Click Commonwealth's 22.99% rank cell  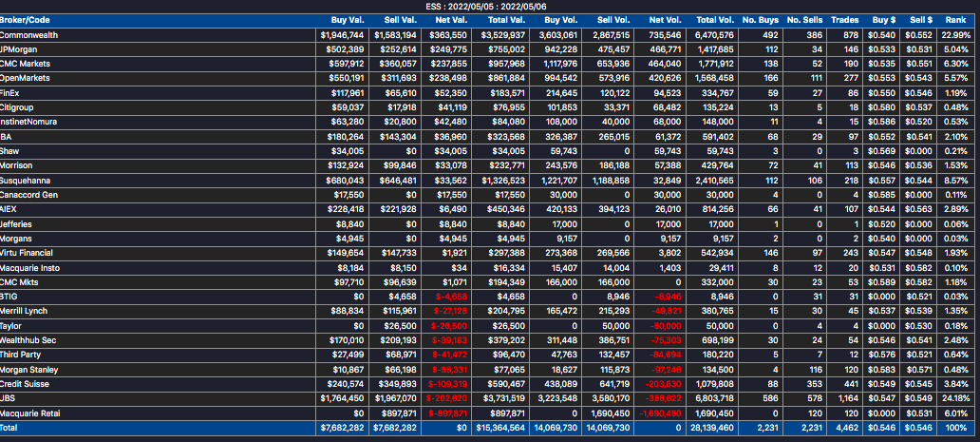click(x=957, y=35)
